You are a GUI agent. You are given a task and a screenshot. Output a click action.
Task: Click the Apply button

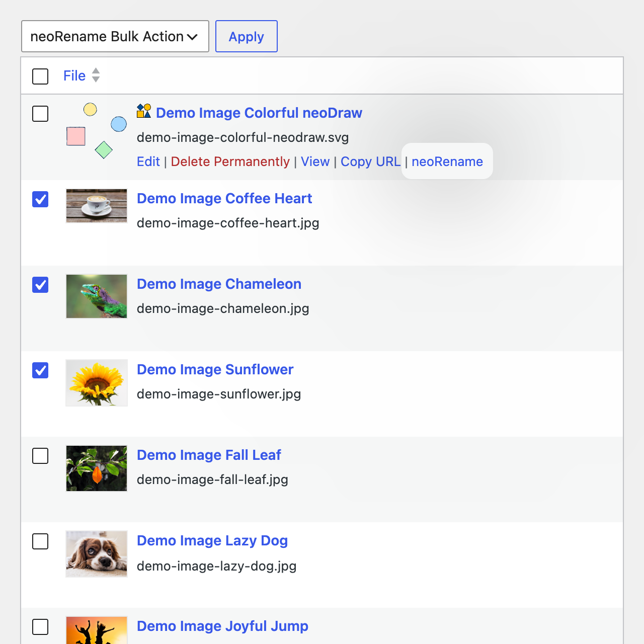[x=247, y=36]
